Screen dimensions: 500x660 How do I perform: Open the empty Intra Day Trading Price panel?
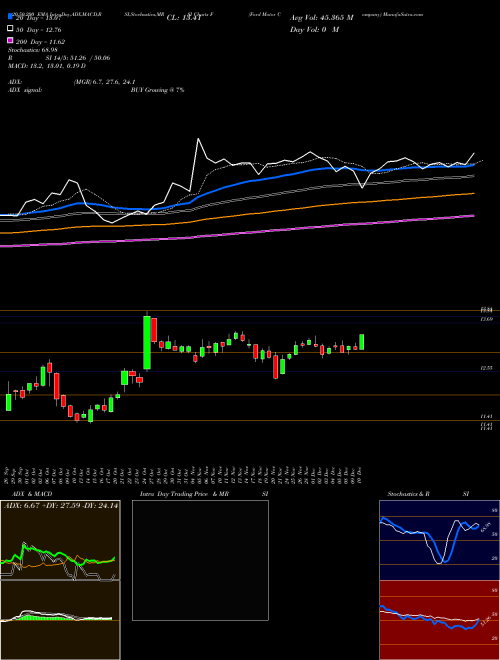(x=200, y=560)
